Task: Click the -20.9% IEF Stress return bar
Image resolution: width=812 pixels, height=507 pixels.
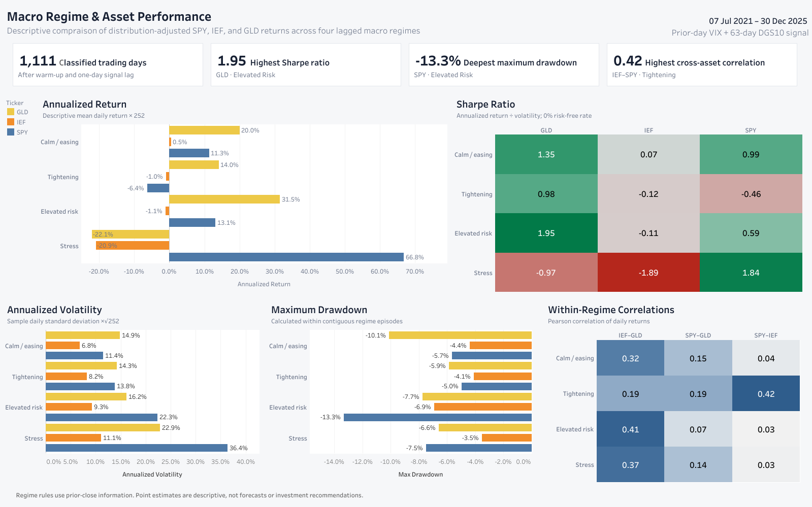Action: pos(133,246)
